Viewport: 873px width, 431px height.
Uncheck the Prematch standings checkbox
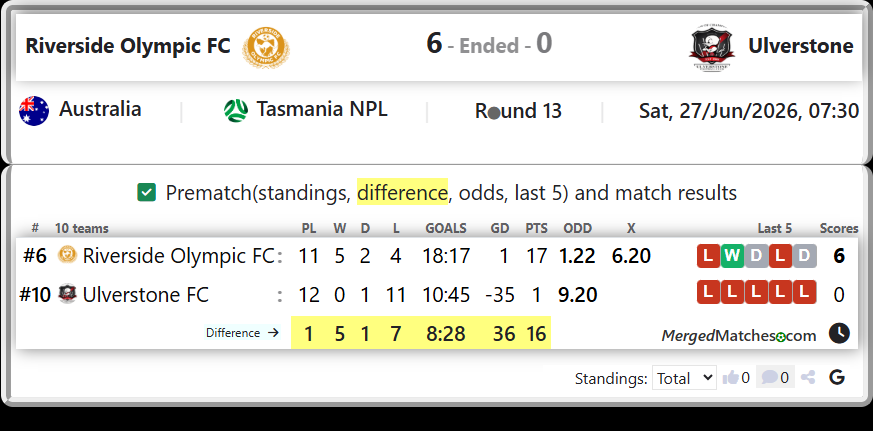(146, 193)
